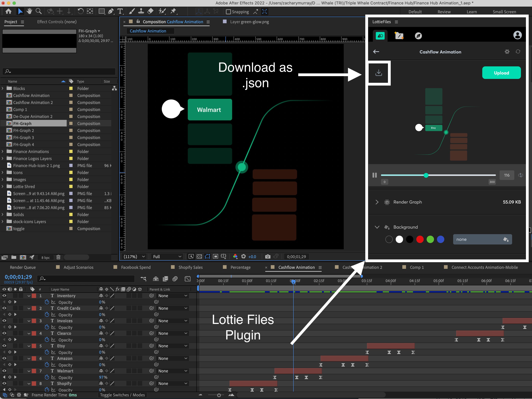The width and height of the screenshot is (532, 399).
Task: Open the Layer green-glow.png tab
Action: pos(249,22)
